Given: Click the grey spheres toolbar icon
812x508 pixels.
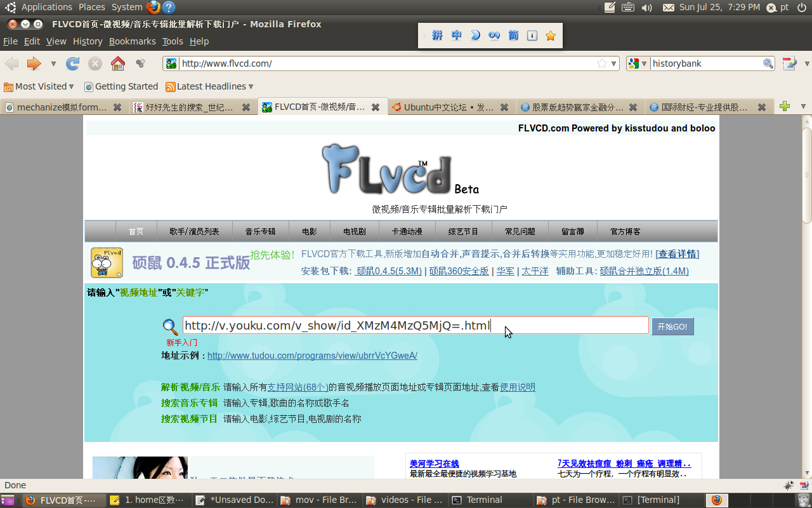Looking at the screenshot, I should coord(141,63).
